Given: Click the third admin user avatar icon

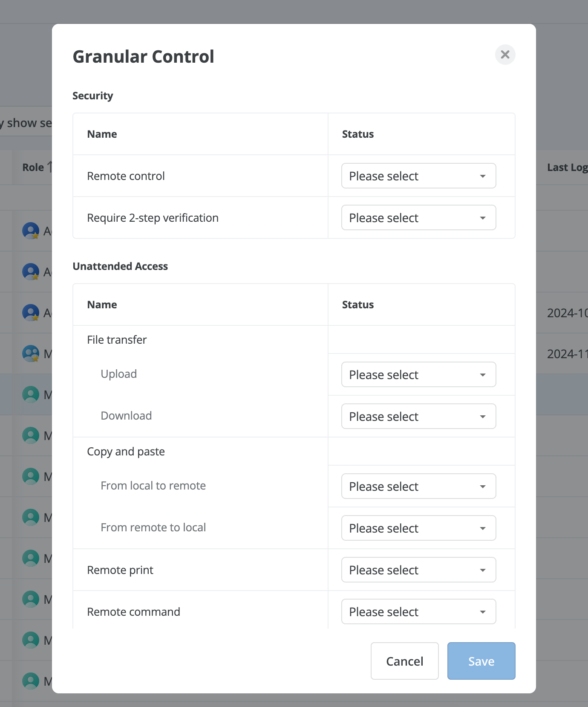Looking at the screenshot, I should point(31,313).
